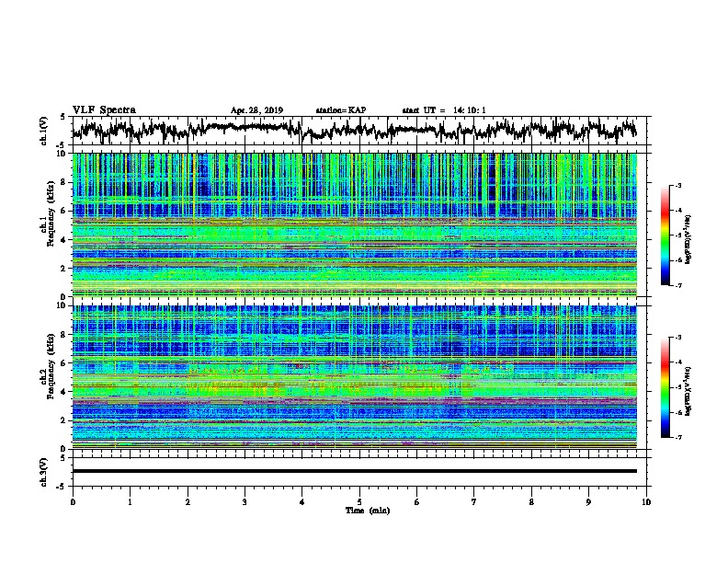Click the "station=KAP" header label
Screen dimensions: 728x563
tap(340, 110)
